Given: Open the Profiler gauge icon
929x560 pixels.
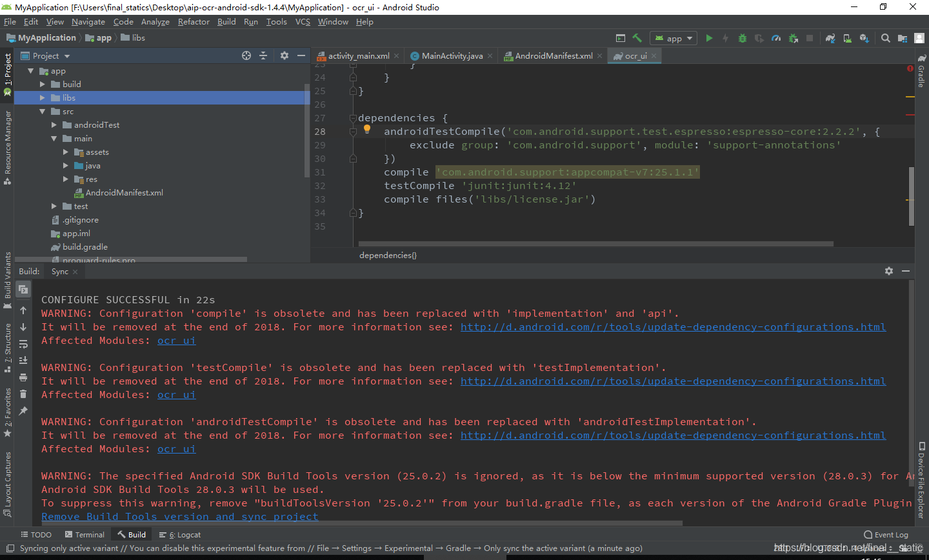Looking at the screenshot, I should pos(776,38).
